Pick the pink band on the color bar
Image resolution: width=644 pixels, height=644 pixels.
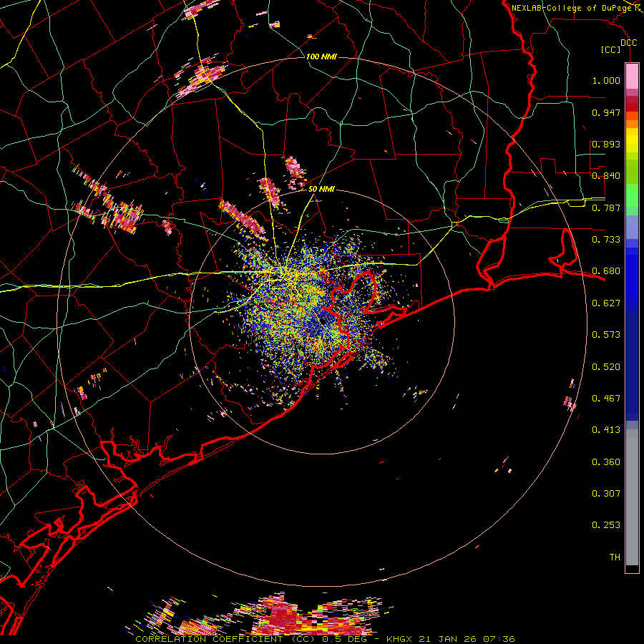pyautogui.click(x=632, y=77)
